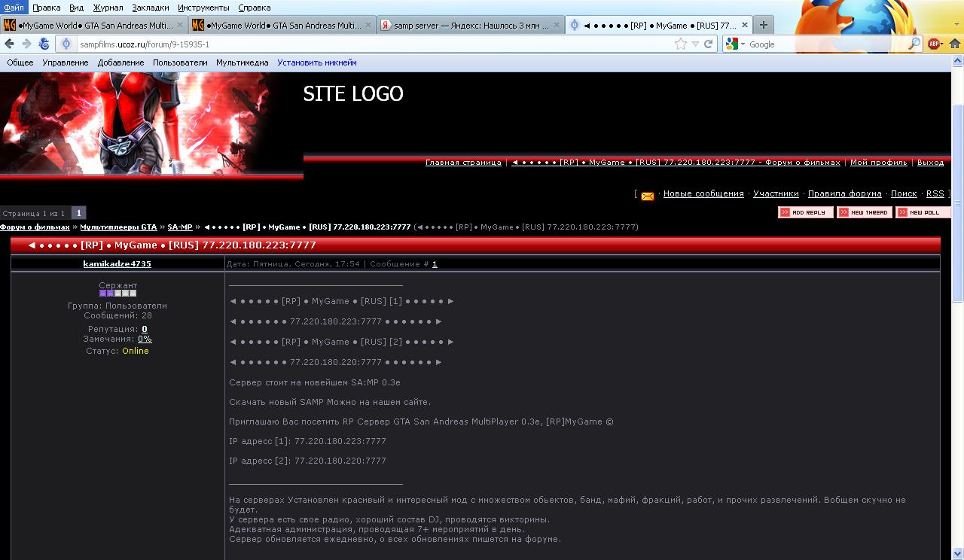Open the Закладки menu

point(151,8)
